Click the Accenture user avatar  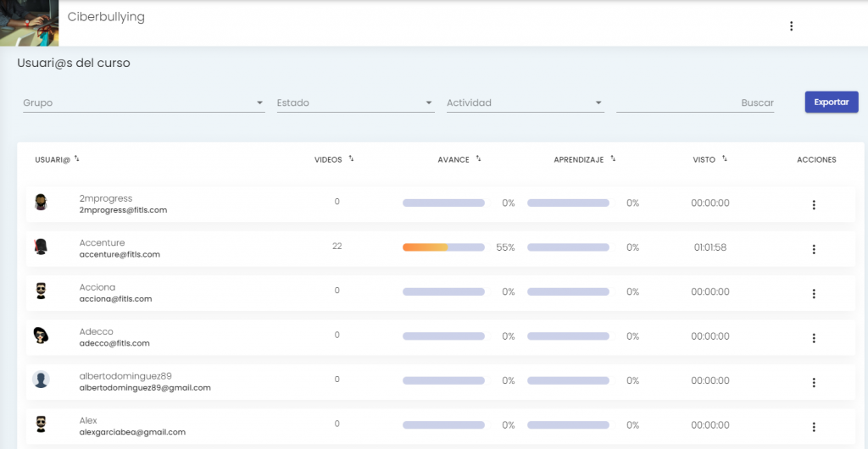click(41, 247)
